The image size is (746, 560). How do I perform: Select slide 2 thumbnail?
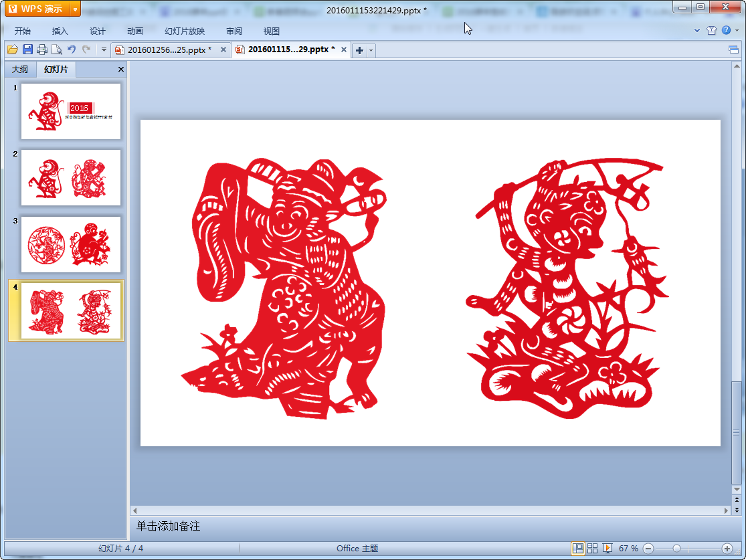point(71,178)
